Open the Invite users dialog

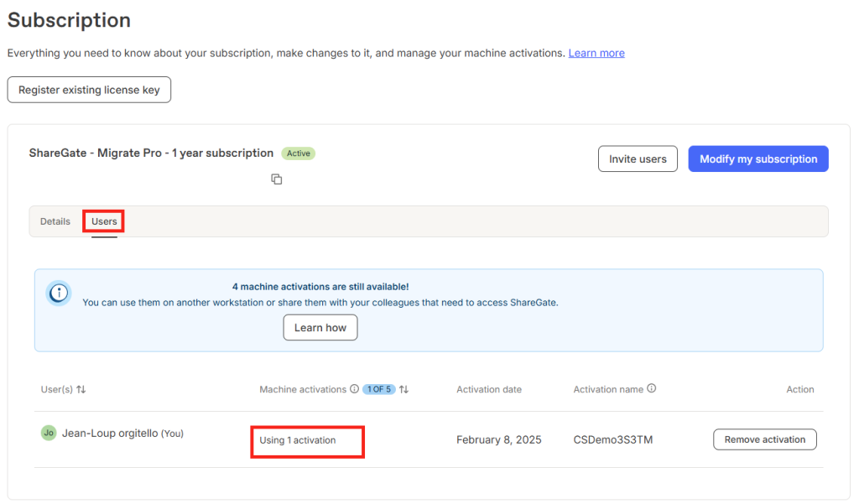[x=638, y=158]
